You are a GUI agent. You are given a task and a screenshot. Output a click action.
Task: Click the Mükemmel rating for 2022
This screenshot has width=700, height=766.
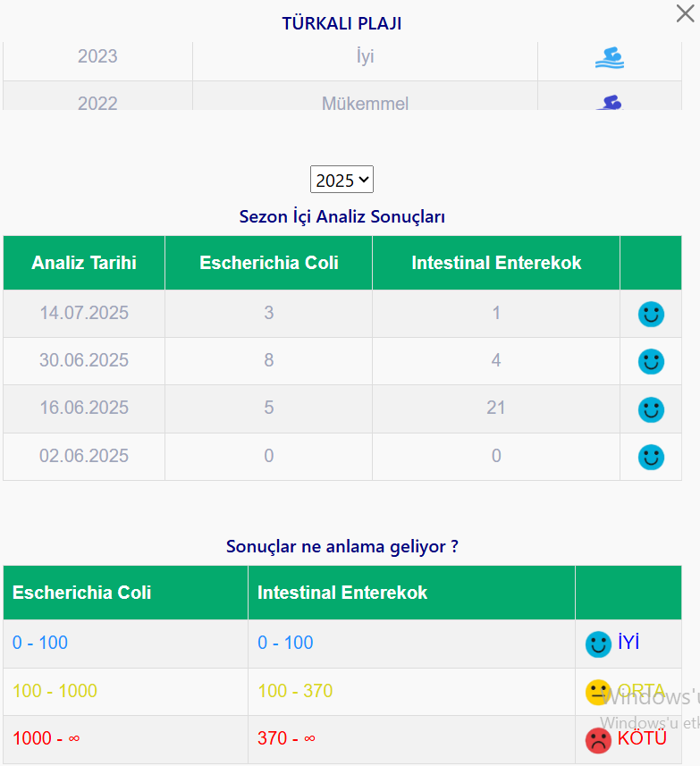point(365,103)
